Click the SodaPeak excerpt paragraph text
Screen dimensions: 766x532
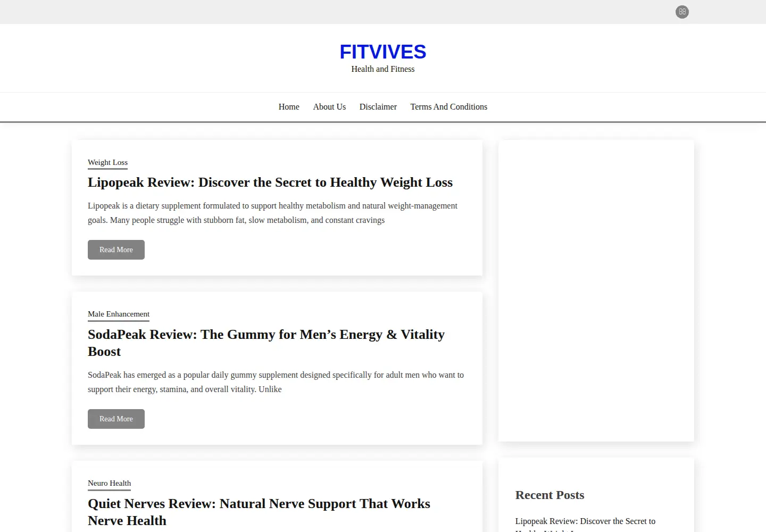[276, 382]
